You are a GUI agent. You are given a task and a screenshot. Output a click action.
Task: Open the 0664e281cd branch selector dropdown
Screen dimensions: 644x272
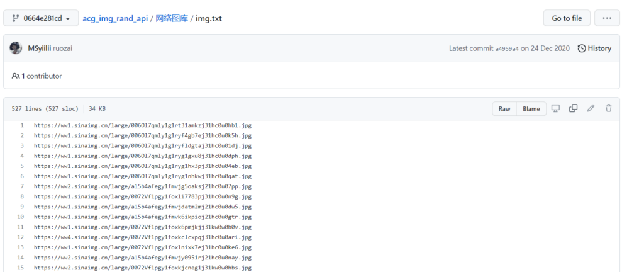(x=41, y=18)
